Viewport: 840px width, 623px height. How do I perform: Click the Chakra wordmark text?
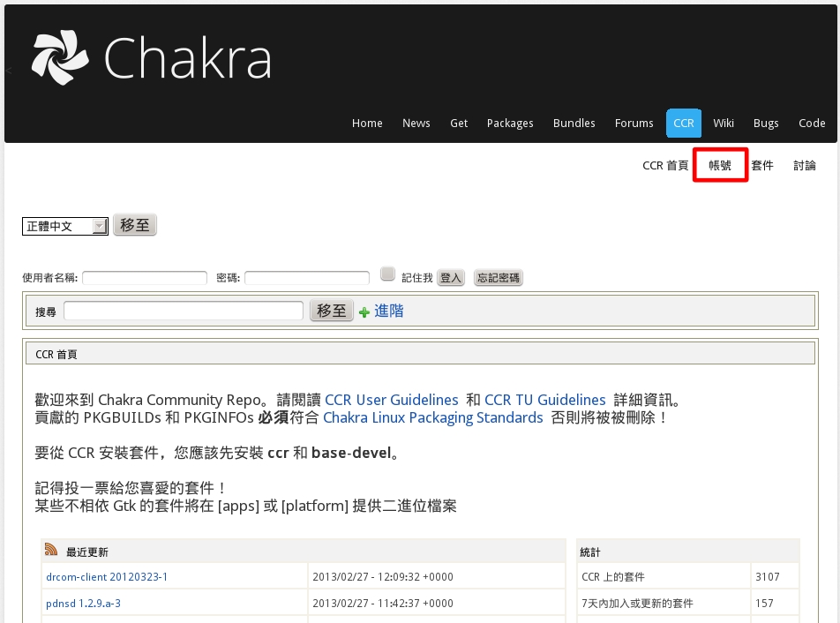[x=187, y=58]
